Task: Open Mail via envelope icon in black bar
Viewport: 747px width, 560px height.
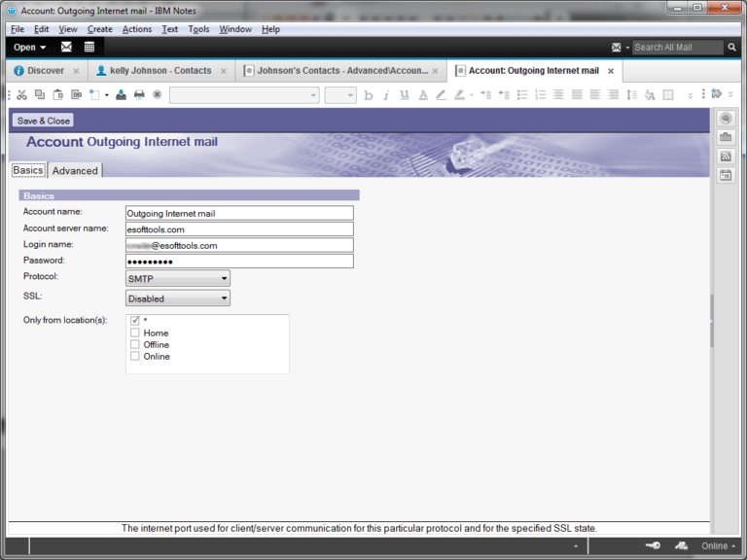Action: pos(66,47)
